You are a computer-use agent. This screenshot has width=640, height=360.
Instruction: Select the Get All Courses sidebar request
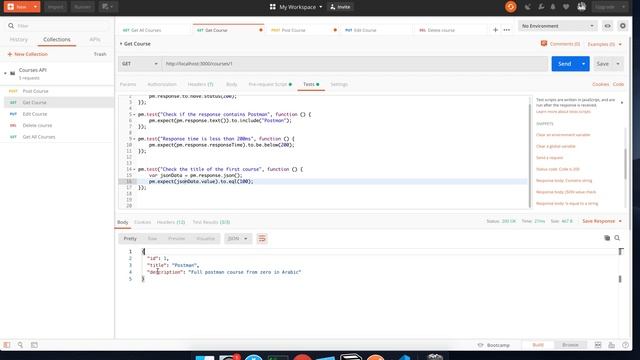click(x=57, y=137)
